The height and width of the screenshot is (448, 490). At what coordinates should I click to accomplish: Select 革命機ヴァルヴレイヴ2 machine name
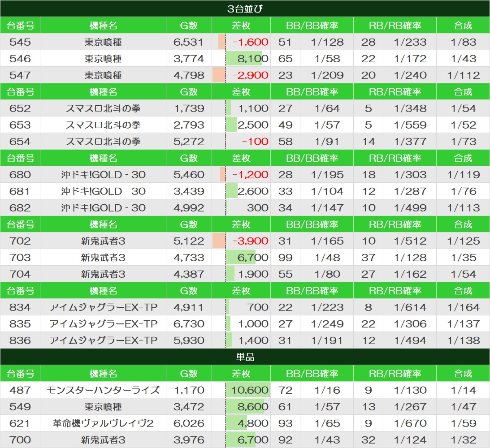[x=103, y=423]
